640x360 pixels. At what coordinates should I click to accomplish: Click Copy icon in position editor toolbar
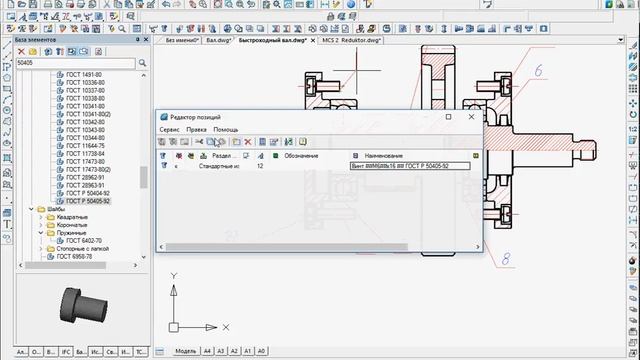[210, 142]
